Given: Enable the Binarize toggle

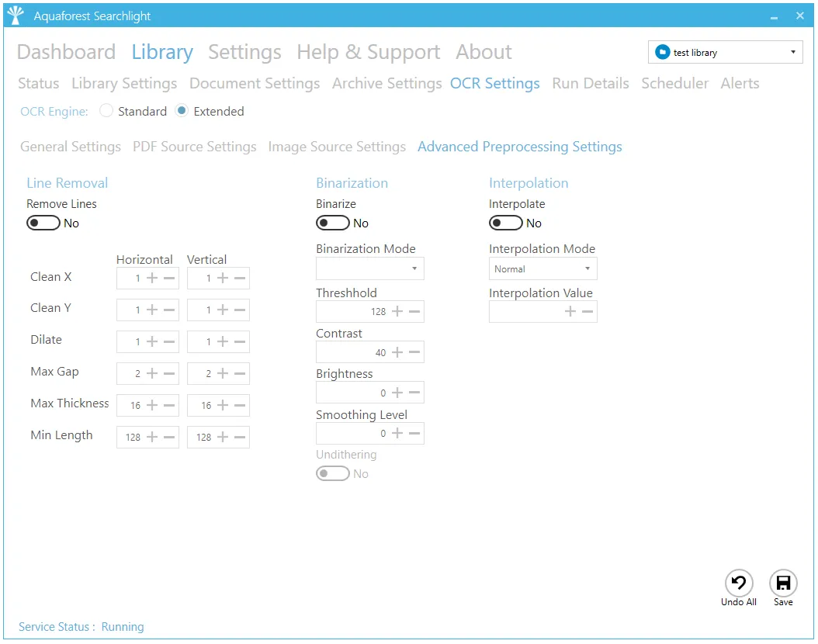Looking at the screenshot, I should tap(333, 223).
